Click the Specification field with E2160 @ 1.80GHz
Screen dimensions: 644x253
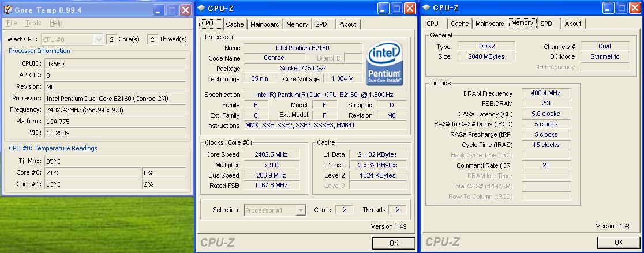(325, 95)
